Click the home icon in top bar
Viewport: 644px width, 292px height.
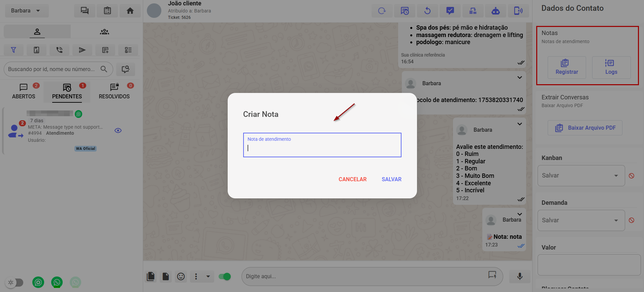click(130, 11)
